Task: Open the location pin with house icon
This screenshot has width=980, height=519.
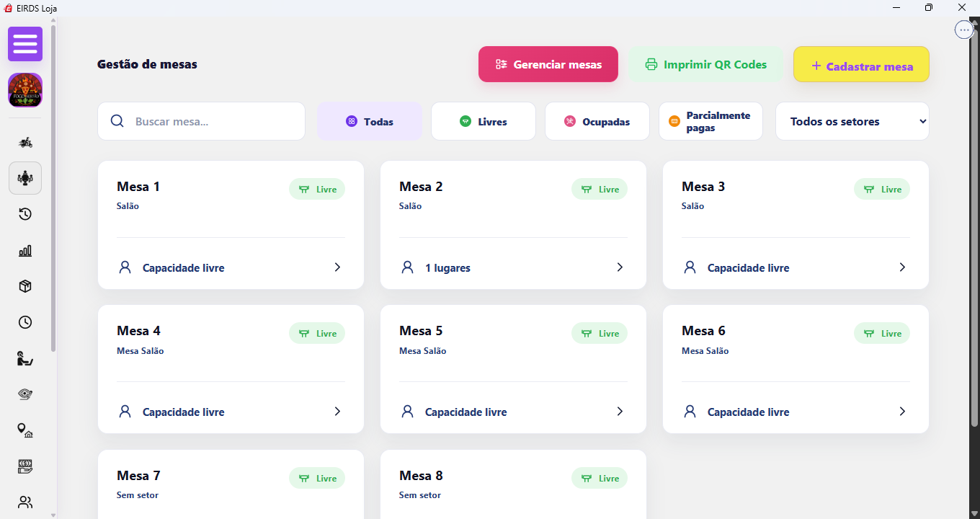Action: tap(25, 430)
